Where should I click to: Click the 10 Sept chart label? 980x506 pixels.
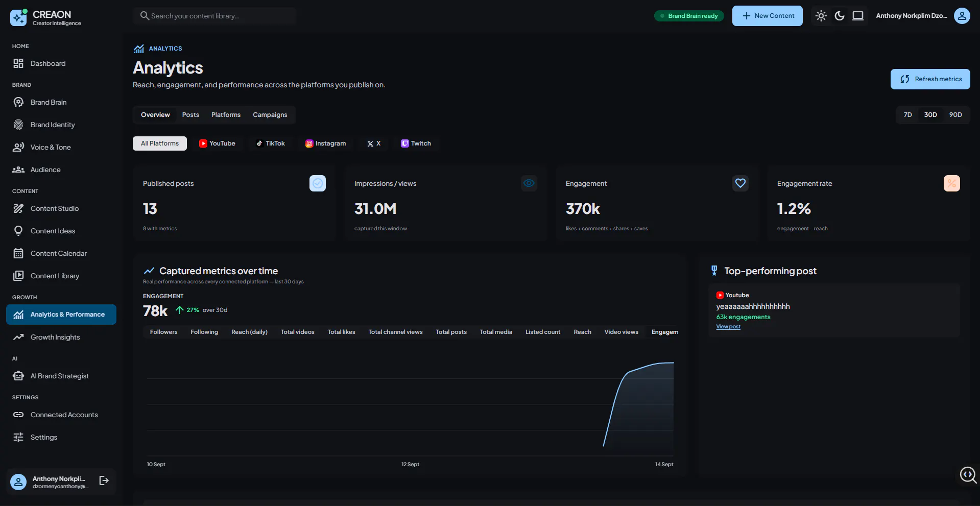tap(156, 464)
